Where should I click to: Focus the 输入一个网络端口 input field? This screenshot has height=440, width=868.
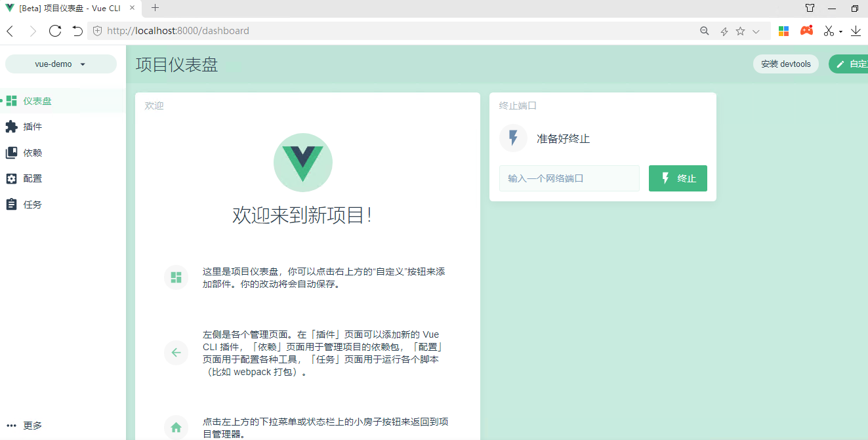tap(569, 178)
